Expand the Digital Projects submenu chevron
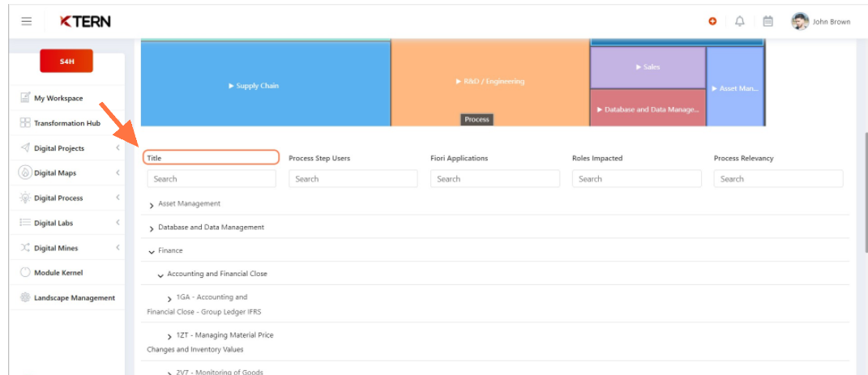The height and width of the screenshot is (375, 868). (x=118, y=147)
